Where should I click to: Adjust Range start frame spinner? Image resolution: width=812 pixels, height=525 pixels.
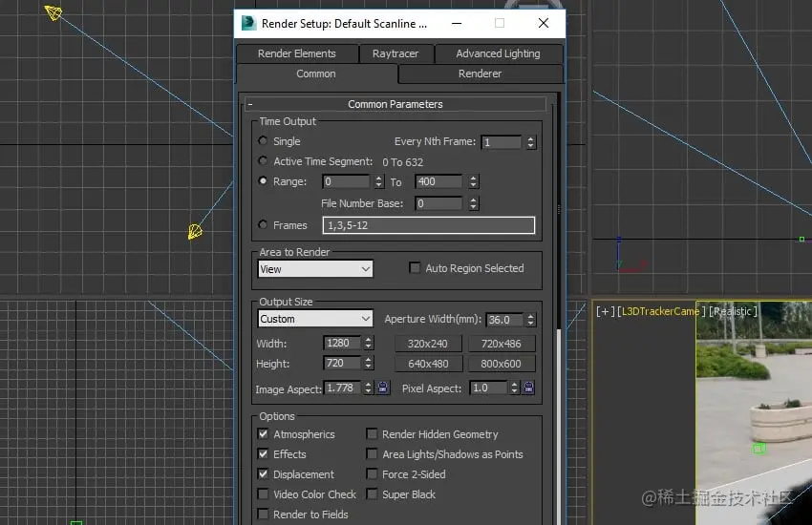tap(378, 181)
